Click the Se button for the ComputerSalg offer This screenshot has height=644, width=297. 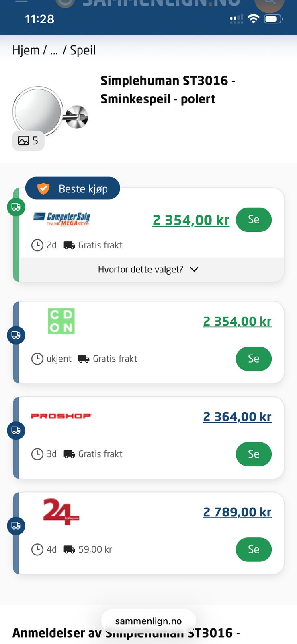click(x=254, y=219)
